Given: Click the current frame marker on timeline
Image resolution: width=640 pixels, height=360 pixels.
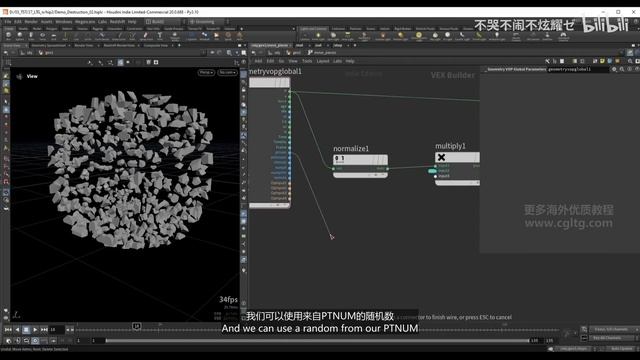Looking at the screenshot, I should pyautogui.click(x=137, y=326).
